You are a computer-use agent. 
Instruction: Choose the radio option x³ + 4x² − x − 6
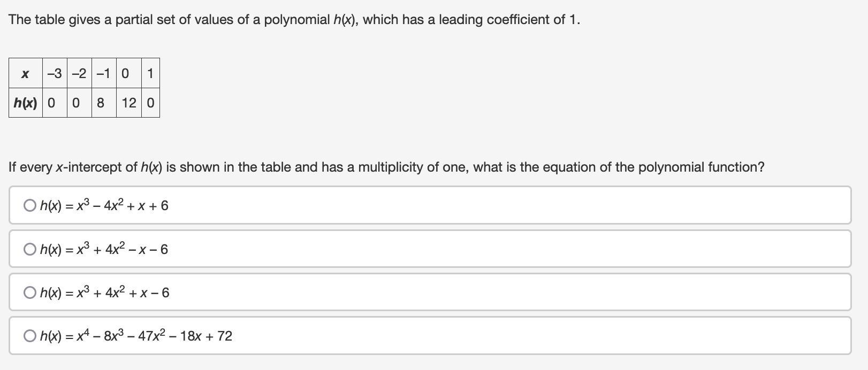click(30, 249)
